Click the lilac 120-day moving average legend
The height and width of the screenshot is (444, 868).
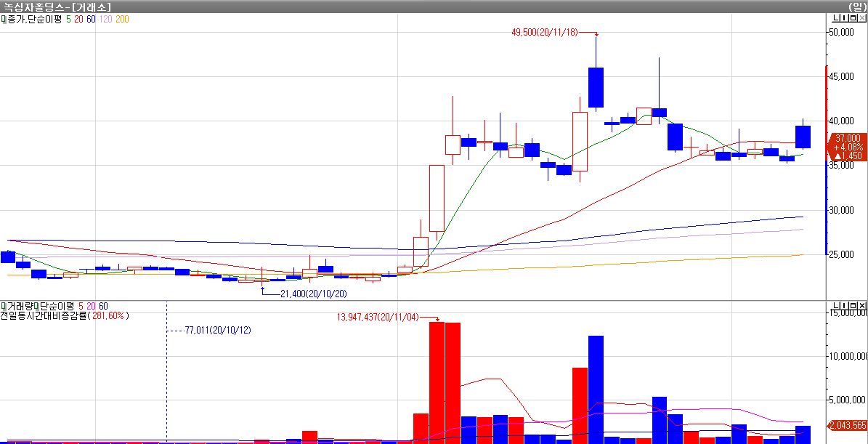(106, 19)
